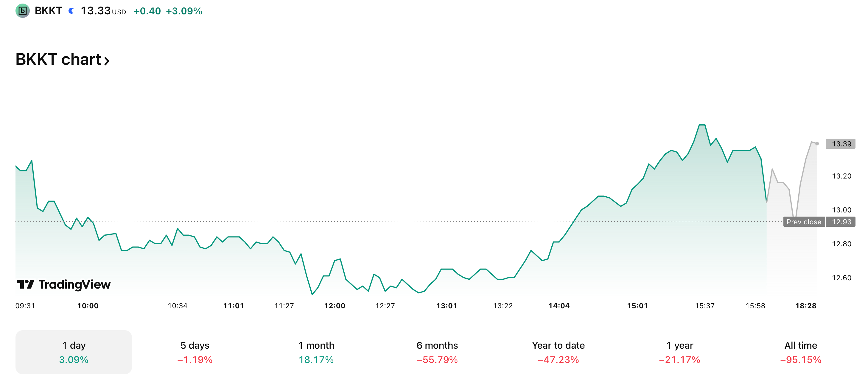The image size is (868, 382).
Task: Click the 12.93 previous close value
Action: click(841, 222)
